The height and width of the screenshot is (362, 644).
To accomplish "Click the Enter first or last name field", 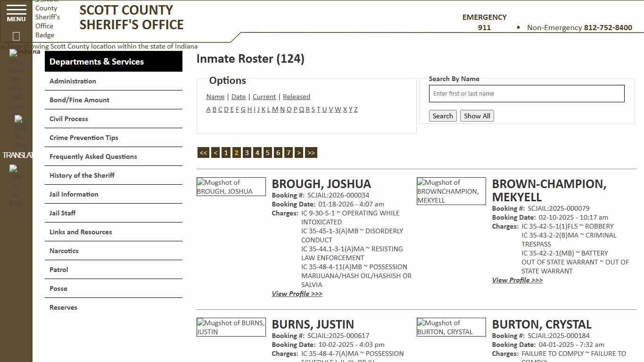I will 526,93.
